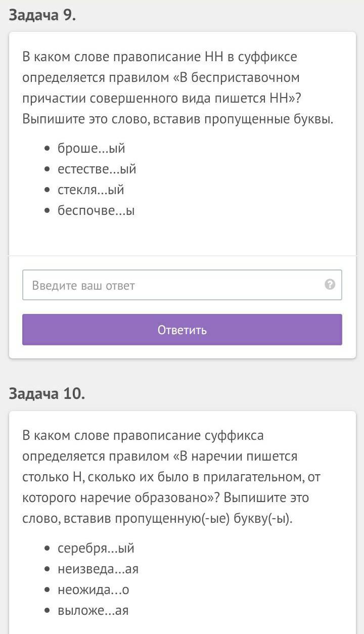Click the word 'естестве...ый'
Viewport: 364px width, 634px height.
(x=97, y=169)
